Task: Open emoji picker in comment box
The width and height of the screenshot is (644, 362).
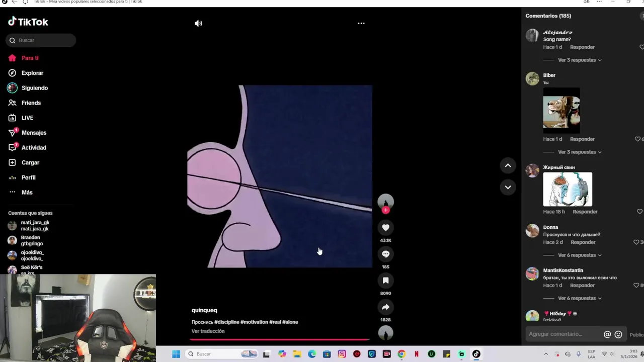Action: (x=618, y=334)
